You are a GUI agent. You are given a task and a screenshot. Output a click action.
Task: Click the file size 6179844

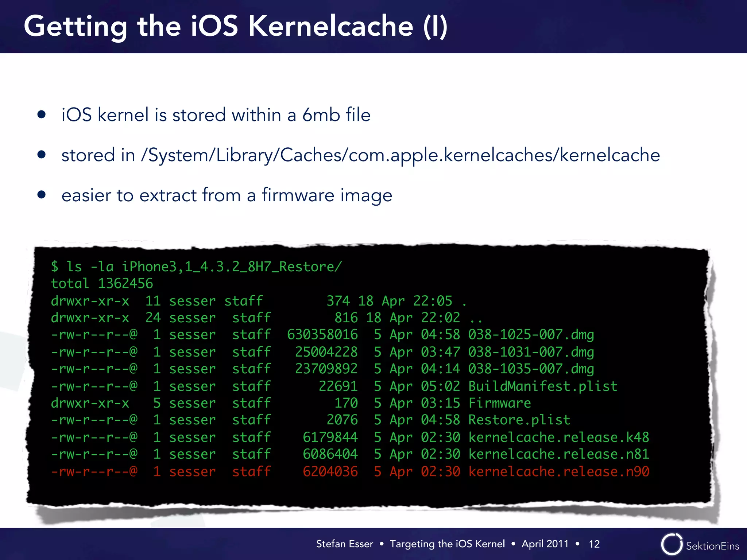click(330, 437)
